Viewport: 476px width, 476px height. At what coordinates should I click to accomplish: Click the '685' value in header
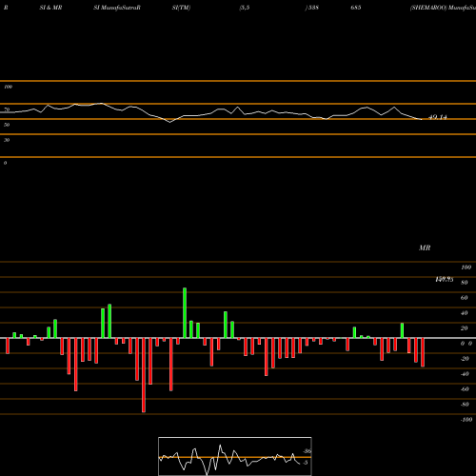(x=356, y=8)
